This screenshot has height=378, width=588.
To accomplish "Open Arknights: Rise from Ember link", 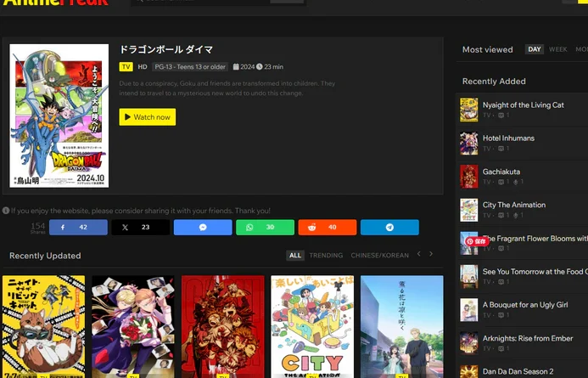I will (x=528, y=338).
